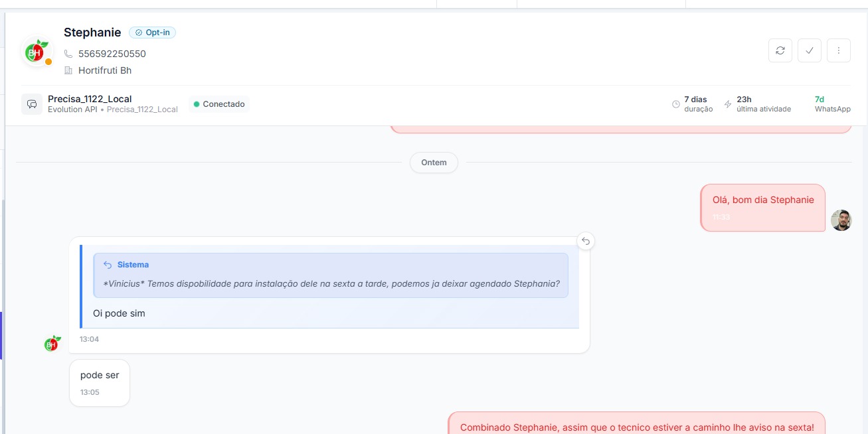Screen dimensions: 868x434
Task: Open the three-dot more options menu
Action: pyautogui.click(x=838, y=50)
